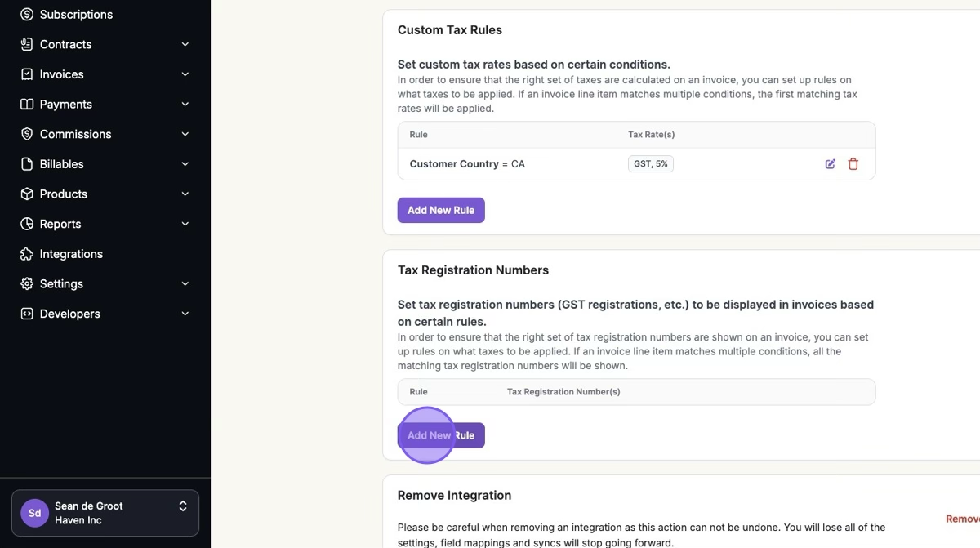Add New Rule under Tax Registration Numbers
The width and height of the screenshot is (980, 548).
point(441,435)
